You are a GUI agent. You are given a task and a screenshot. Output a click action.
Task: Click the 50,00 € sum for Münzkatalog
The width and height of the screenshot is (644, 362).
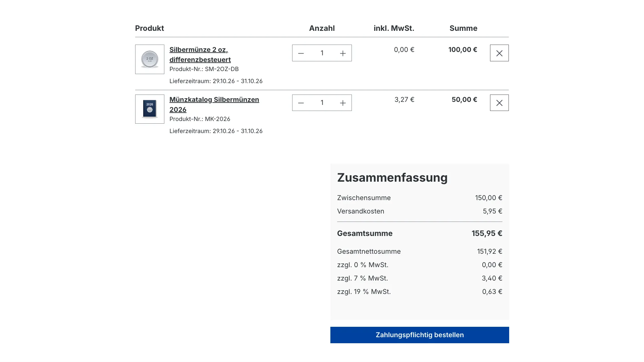click(464, 100)
